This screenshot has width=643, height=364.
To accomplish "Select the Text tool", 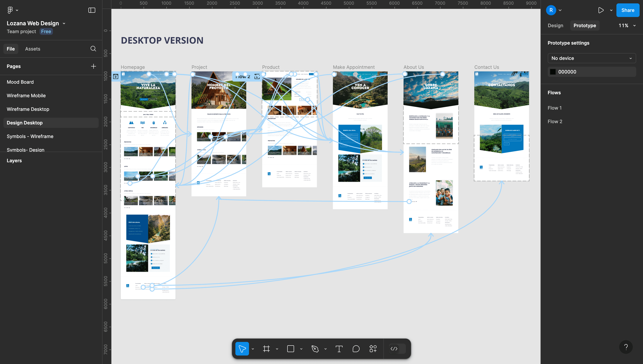I will point(339,348).
